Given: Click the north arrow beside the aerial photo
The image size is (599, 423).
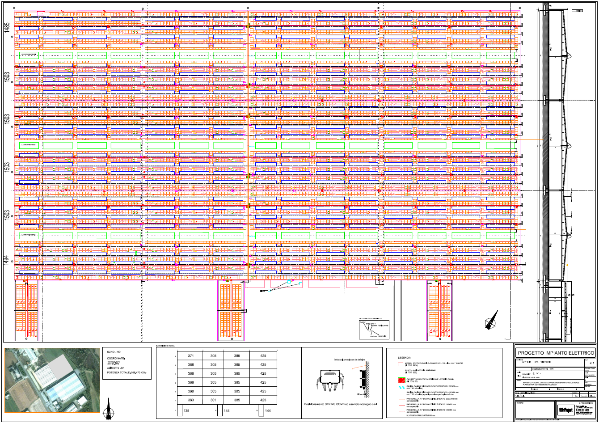Looking at the screenshot, I should click(109, 408).
